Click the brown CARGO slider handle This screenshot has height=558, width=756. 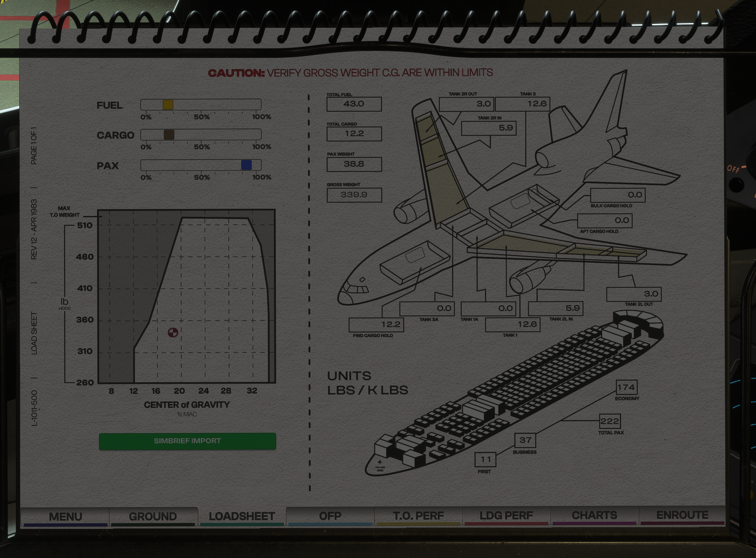[169, 135]
